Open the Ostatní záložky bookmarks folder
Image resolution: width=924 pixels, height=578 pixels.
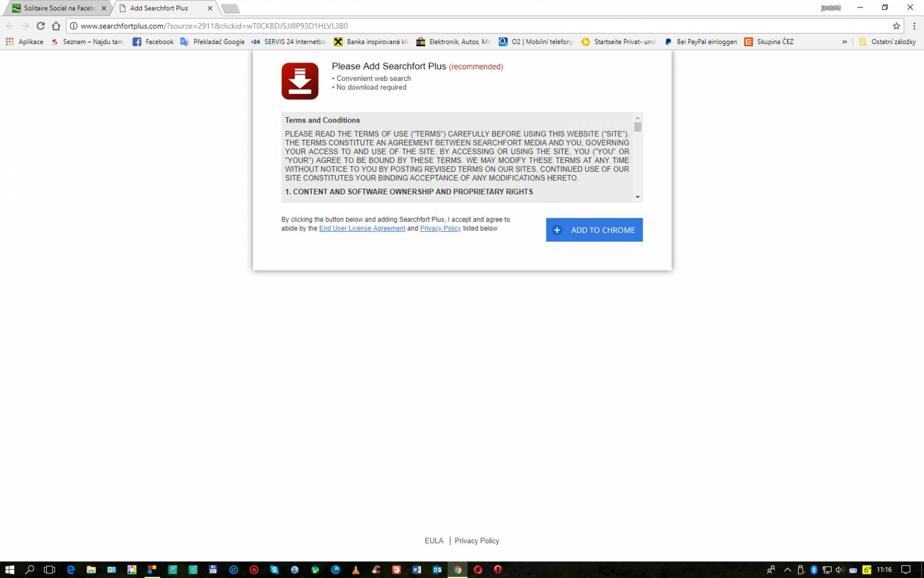888,42
